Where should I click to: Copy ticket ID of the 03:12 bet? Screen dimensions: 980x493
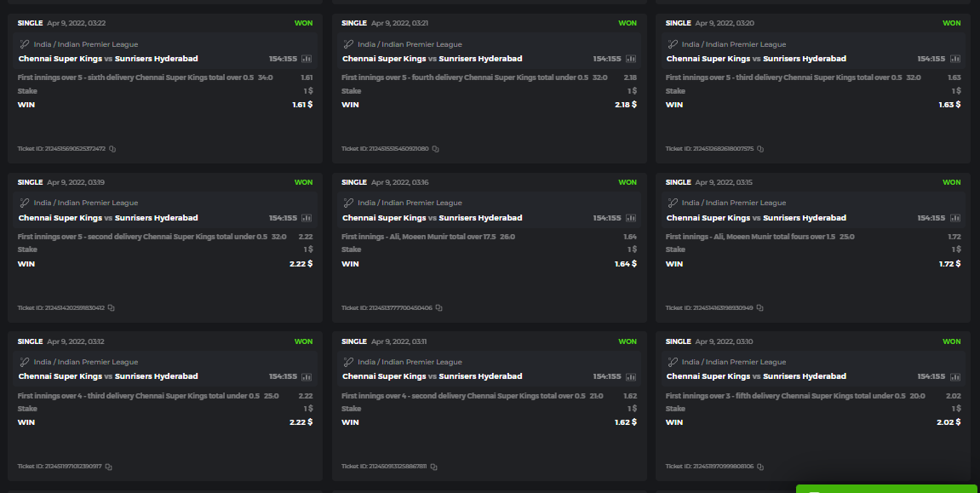click(108, 467)
